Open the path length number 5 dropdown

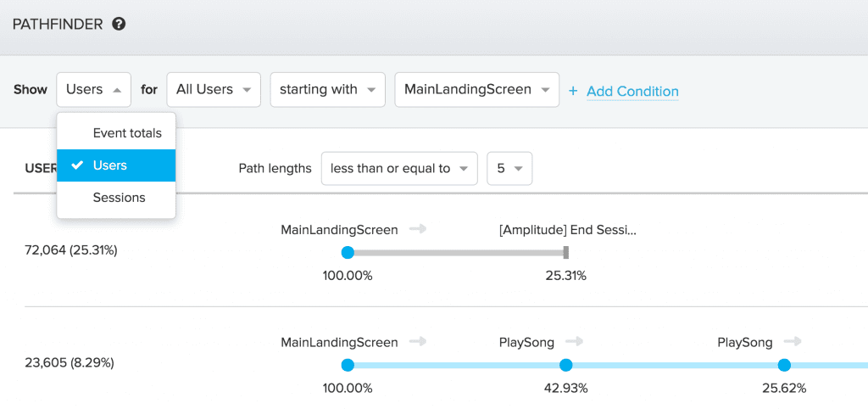pos(509,168)
